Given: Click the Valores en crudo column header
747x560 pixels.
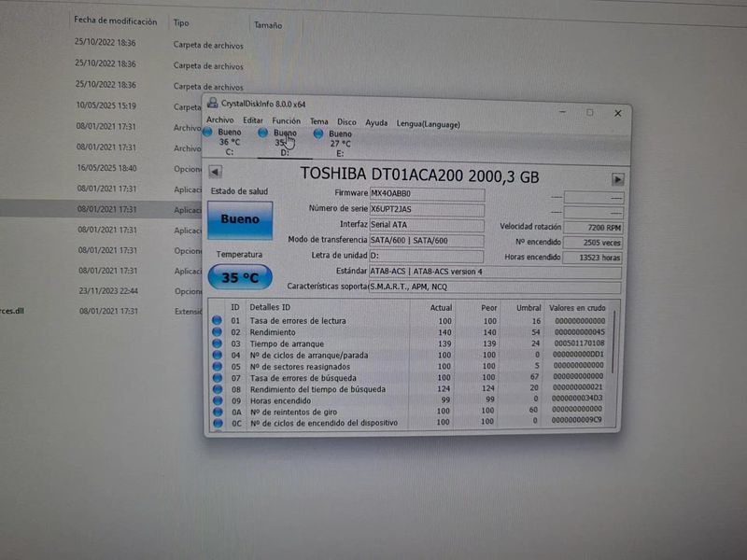Looking at the screenshot, I should [x=576, y=308].
